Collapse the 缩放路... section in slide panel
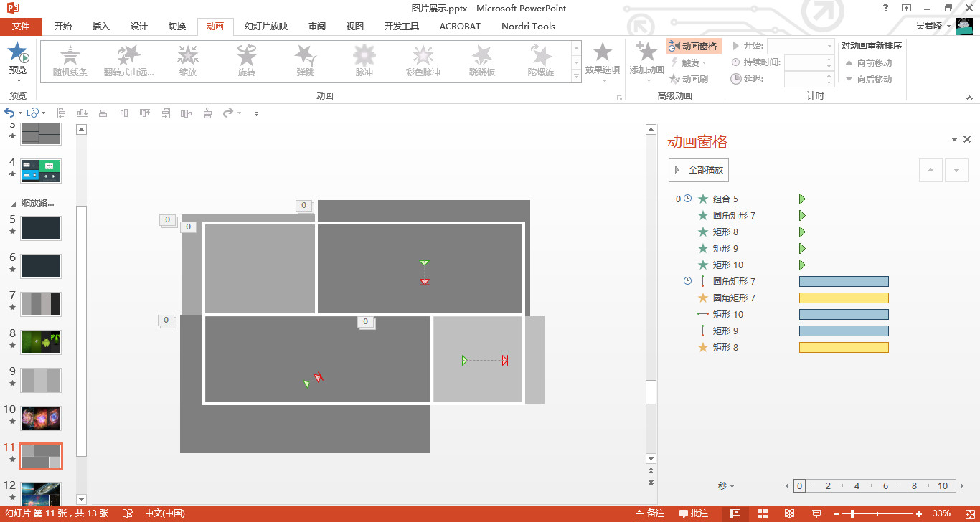980x522 pixels. pyautogui.click(x=14, y=203)
